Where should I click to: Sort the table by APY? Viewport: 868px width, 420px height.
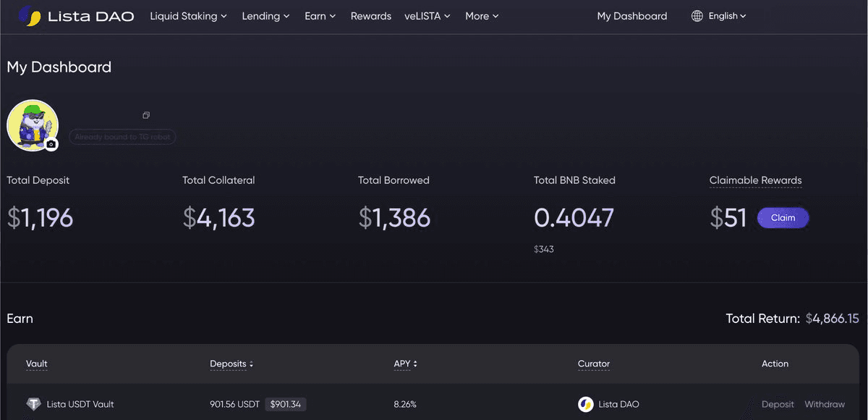(405, 364)
